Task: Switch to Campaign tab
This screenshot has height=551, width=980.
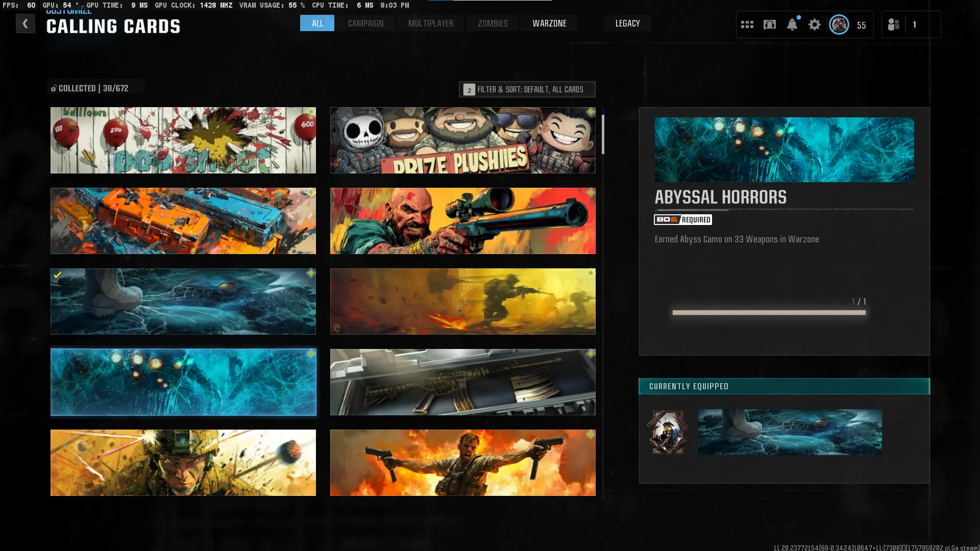Action: coord(365,23)
